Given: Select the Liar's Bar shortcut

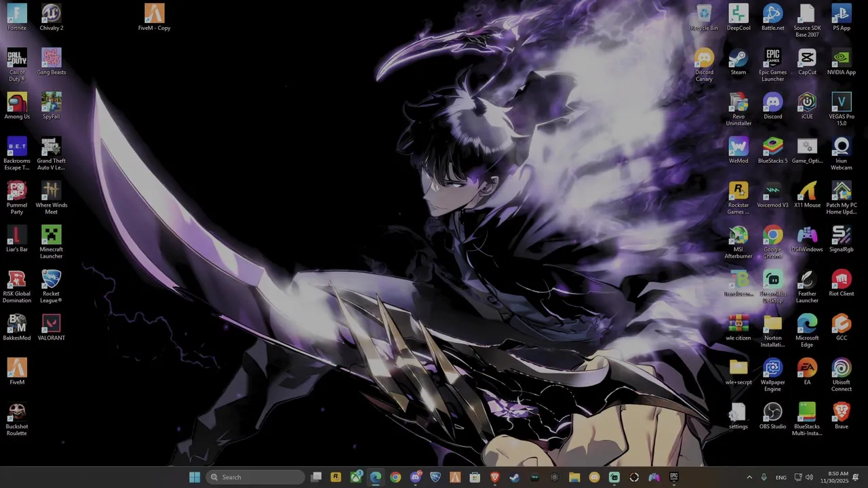Looking at the screenshot, I should pyautogui.click(x=17, y=239).
